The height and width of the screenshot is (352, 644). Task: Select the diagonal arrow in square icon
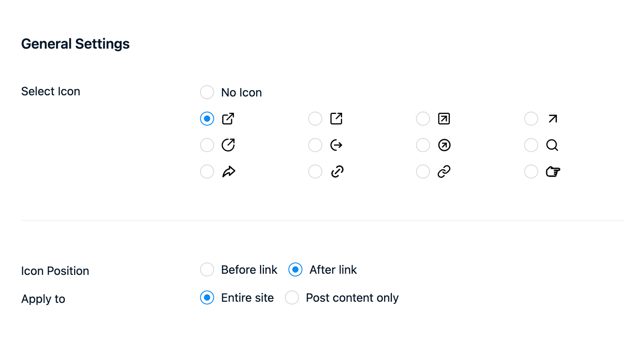coord(423,119)
